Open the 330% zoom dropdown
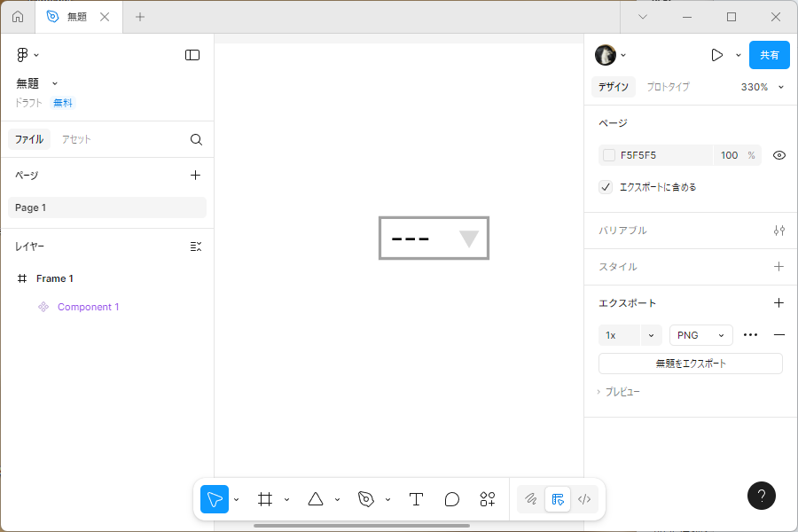 click(762, 87)
